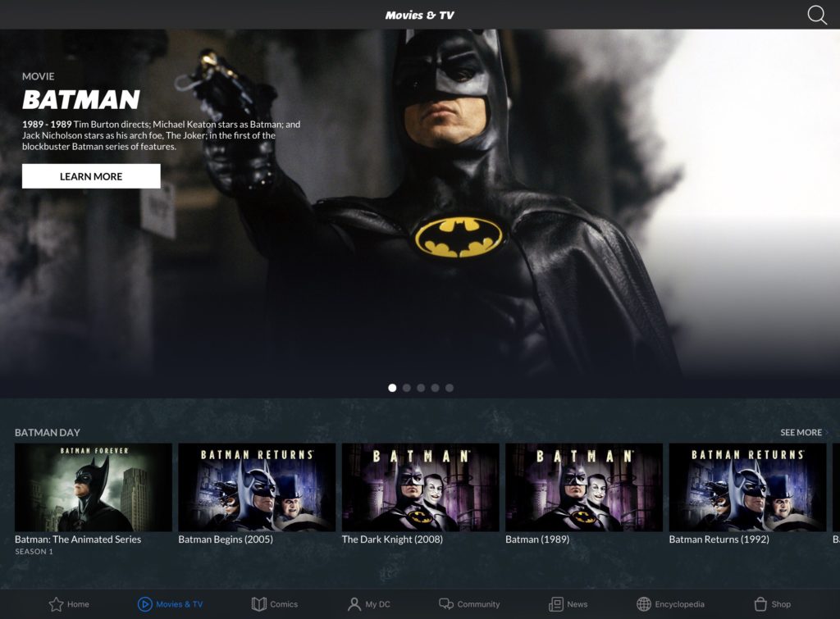The image size is (840, 619).
Task: Click the Encyclopedia globe icon
Action: 643,604
